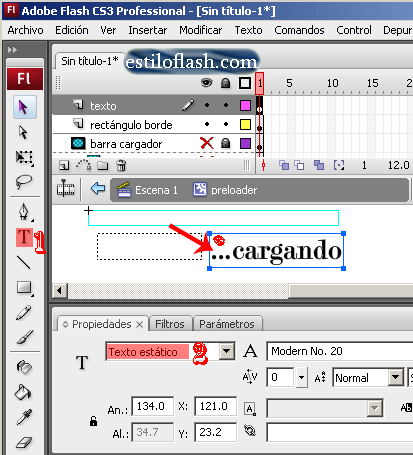Click the Y position input field

(216, 432)
